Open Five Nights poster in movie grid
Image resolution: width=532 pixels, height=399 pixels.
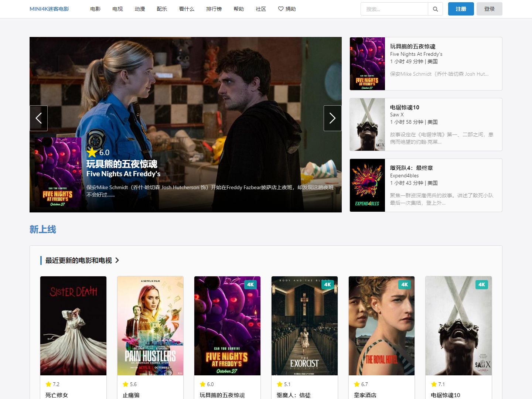point(228,326)
